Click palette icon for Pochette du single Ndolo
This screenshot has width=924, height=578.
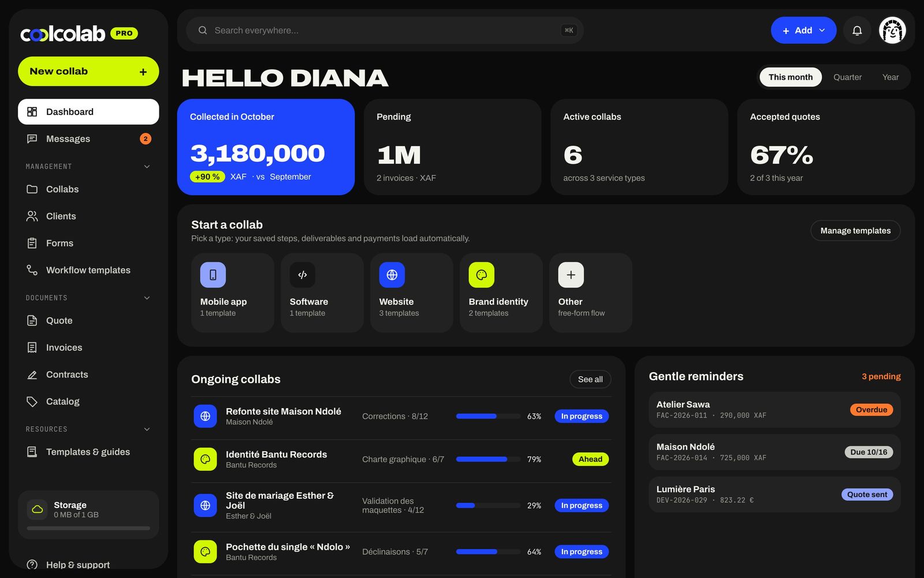[205, 552]
